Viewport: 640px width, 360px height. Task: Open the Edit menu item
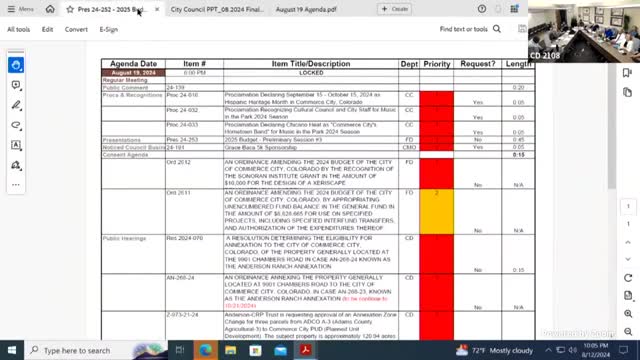[x=47, y=29]
